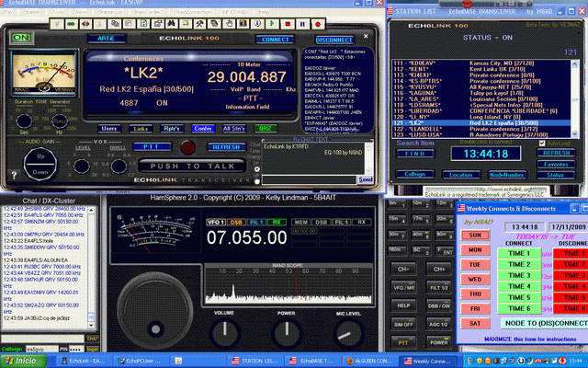Image resolution: width=588 pixels, height=368 pixels.
Task: Click REFRESH button next to PTT lamp
Action: click(x=226, y=147)
